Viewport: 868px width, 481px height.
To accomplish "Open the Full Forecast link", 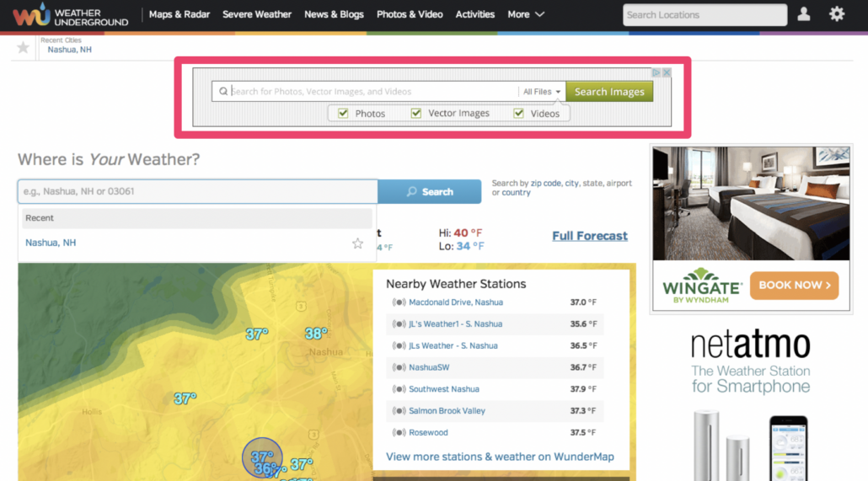I will click(x=589, y=236).
